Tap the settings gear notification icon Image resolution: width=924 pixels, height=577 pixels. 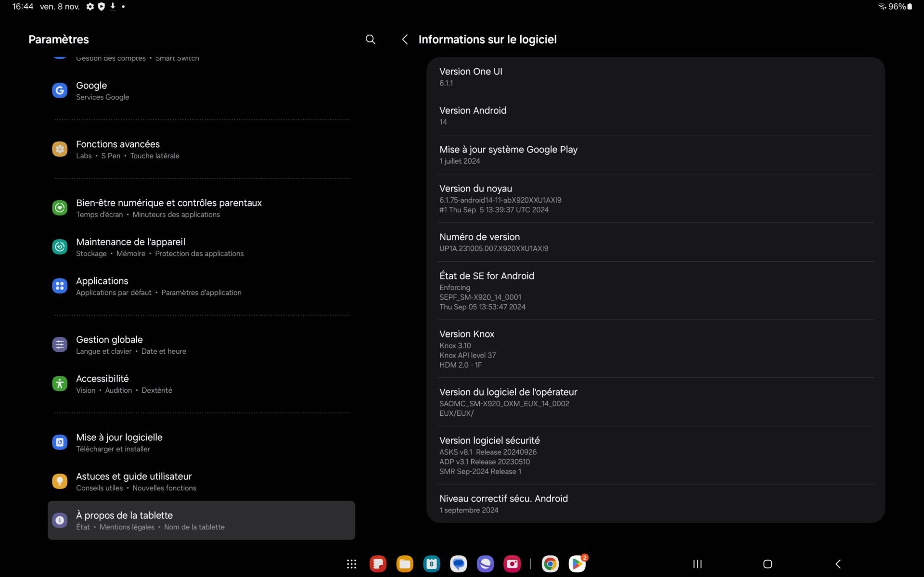(90, 7)
